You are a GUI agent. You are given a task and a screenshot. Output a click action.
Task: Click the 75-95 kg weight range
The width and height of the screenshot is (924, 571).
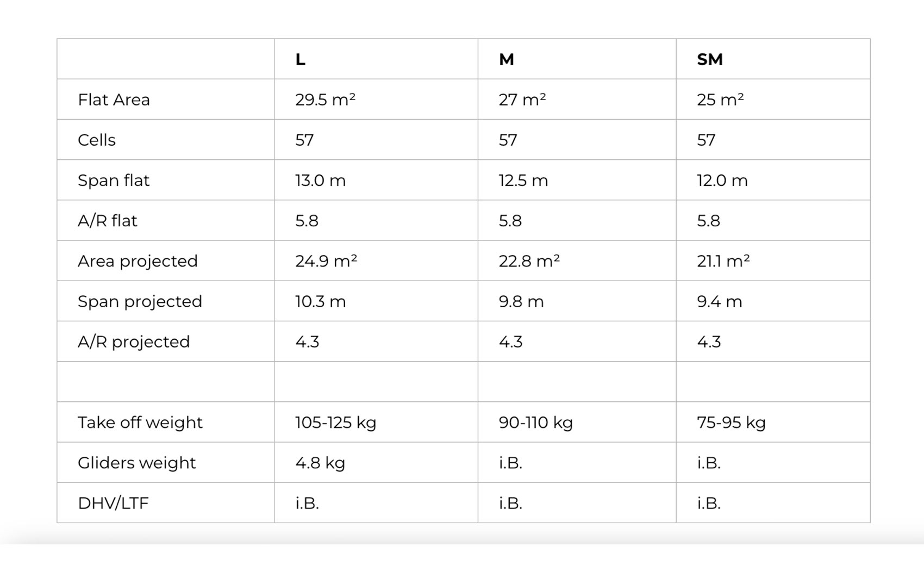[731, 422]
